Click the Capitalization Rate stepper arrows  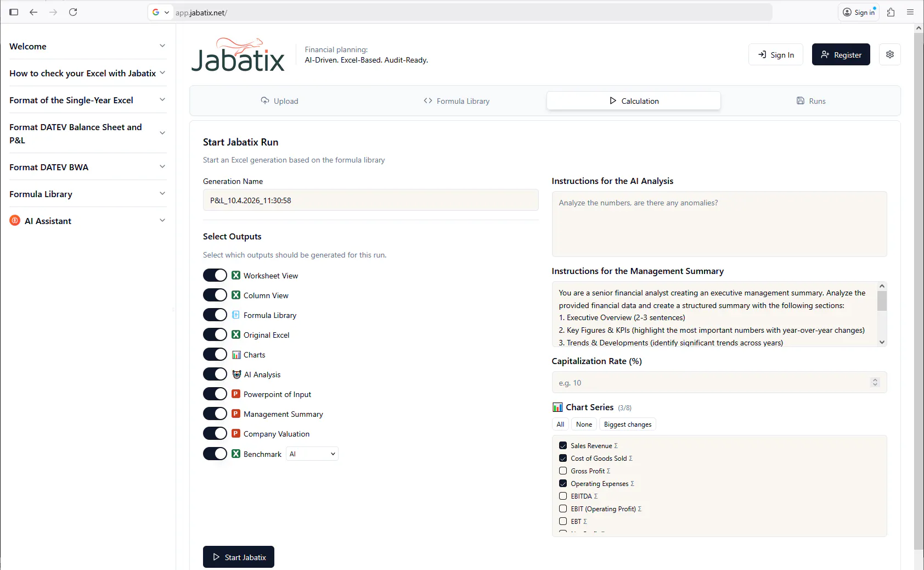point(875,382)
